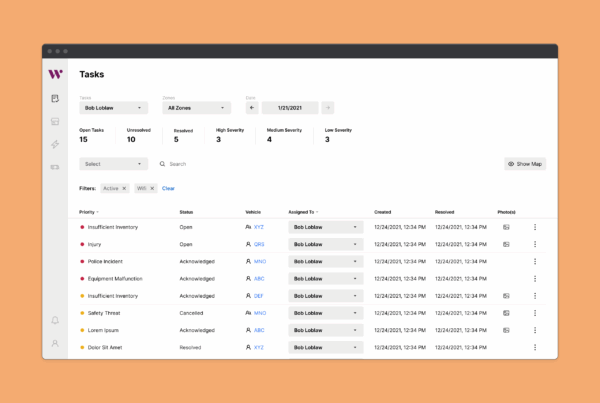Change assignee dropdown for Dolor Sit Amet task
Screen dimensions: 600x403
[326, 348]
